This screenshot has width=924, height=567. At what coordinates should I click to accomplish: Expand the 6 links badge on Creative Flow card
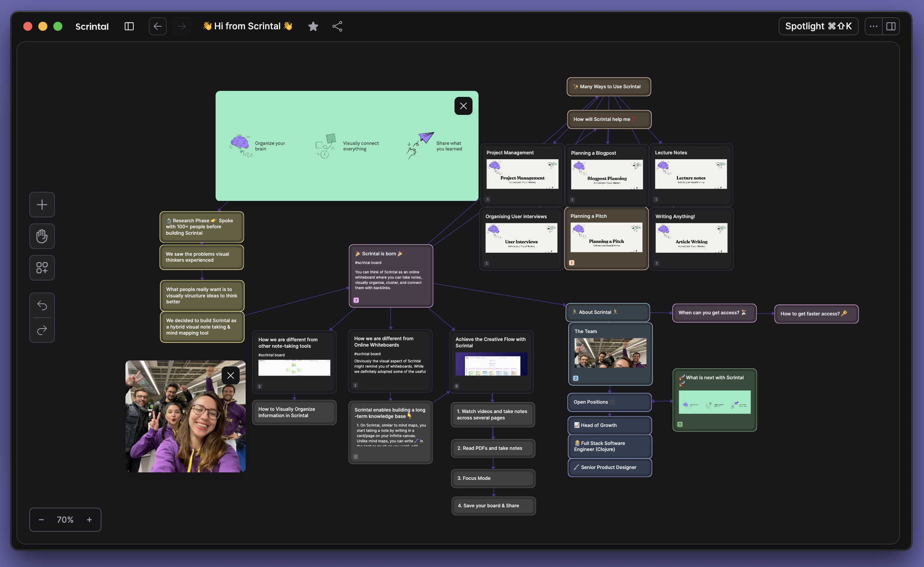456,385
